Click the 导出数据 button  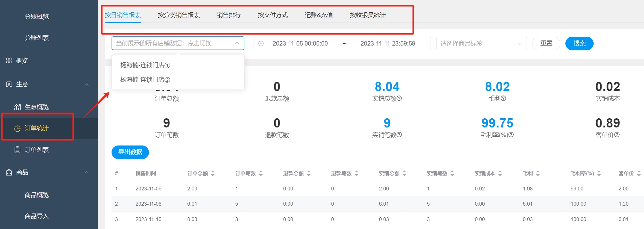click(130, 152)
